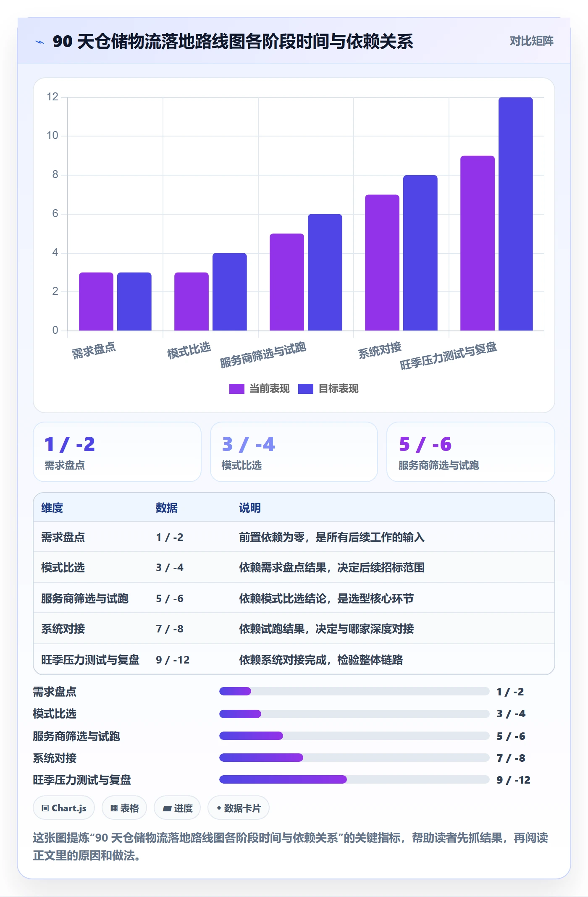Image resolution: width=588 pixels, height=897 pixels.
Task: Pick the blue 目标表现 bar for 系统对接
Action: pyautogui.click(x=420, y=253)
